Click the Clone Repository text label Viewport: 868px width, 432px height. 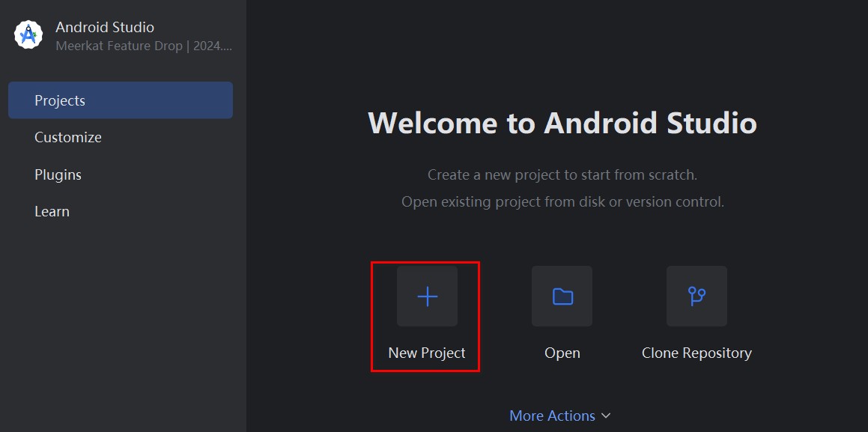696,353
